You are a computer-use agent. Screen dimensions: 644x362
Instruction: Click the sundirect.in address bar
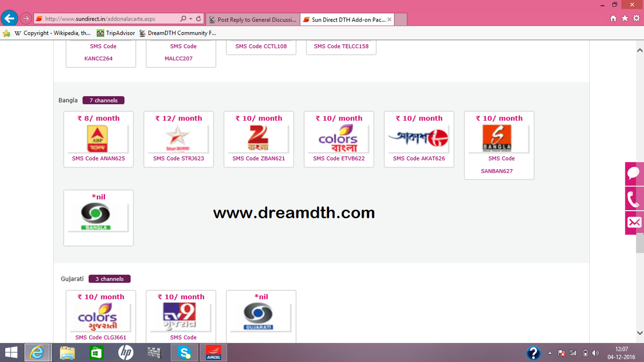(x=107, y=19)
